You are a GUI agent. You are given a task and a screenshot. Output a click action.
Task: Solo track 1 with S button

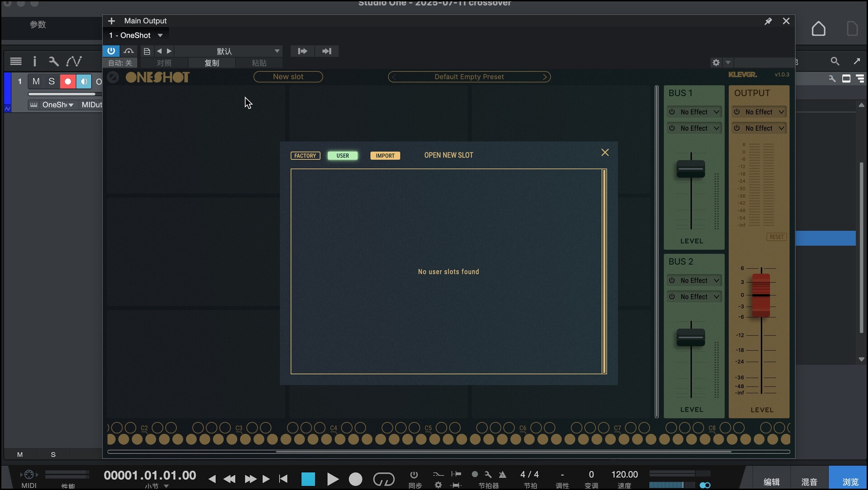[52, 81]
